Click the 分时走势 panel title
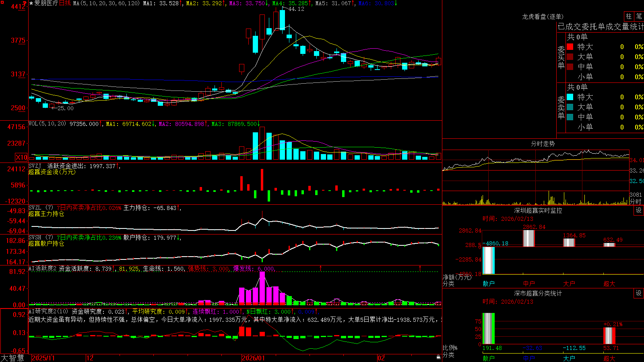Screen dimensions: 644x362 (x=543, y=144)
